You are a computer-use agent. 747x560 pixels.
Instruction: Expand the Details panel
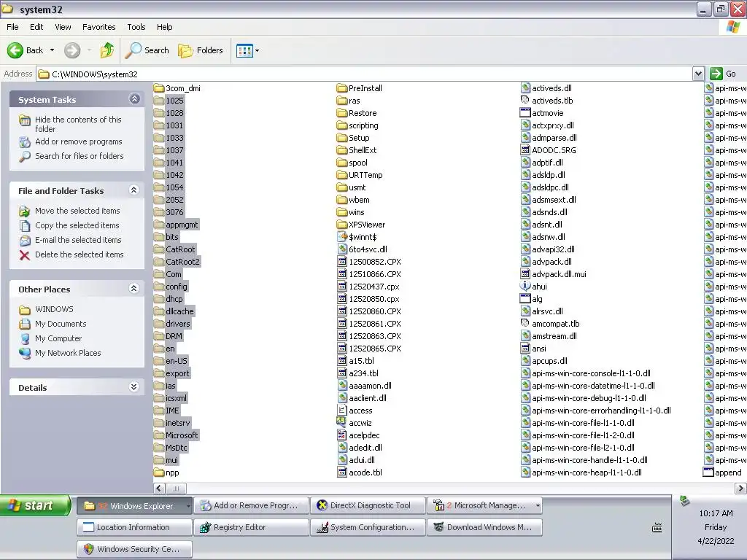click(x=134, y=386)
